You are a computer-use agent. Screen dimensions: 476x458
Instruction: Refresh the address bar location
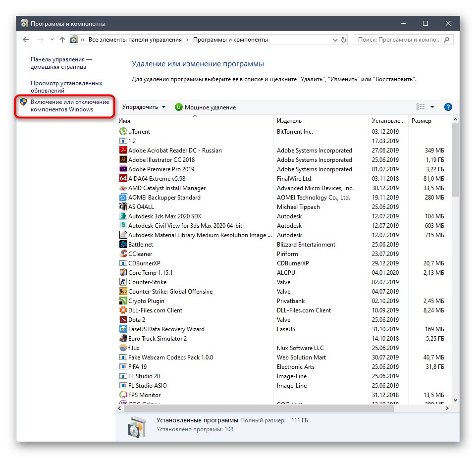(344, 40)
